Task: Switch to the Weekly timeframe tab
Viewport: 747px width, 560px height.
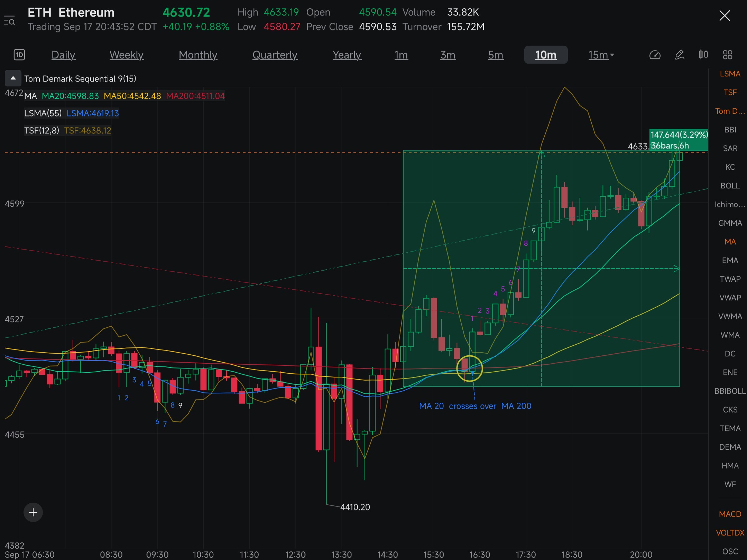Action: [126, 55]
